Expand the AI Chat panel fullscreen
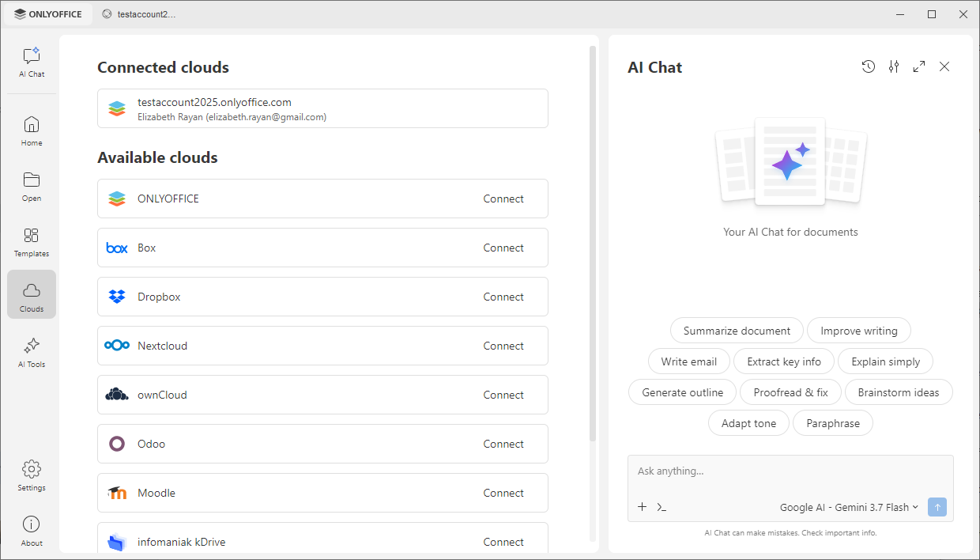Screen dimensions: 980x560 [x=919, y=67]
